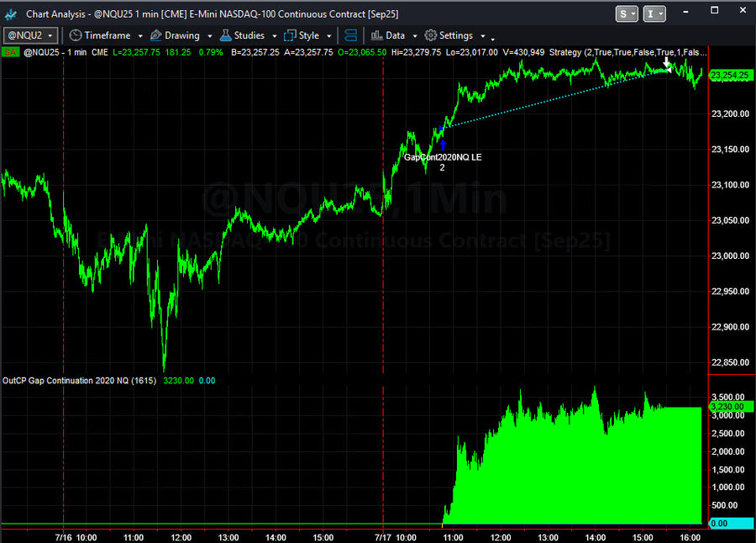Click the 23,200.00 price axis label
The height and width of the screenshot is (543, 756).
[730, 114]
